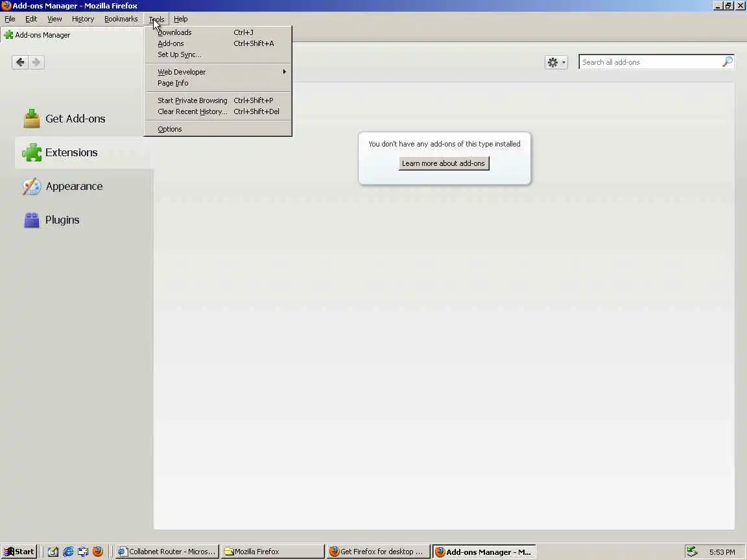This screenshot has width=747, height=560.
Task: Switch to Mozilla Firefox folder taskbar button
Action: (272, 552)
